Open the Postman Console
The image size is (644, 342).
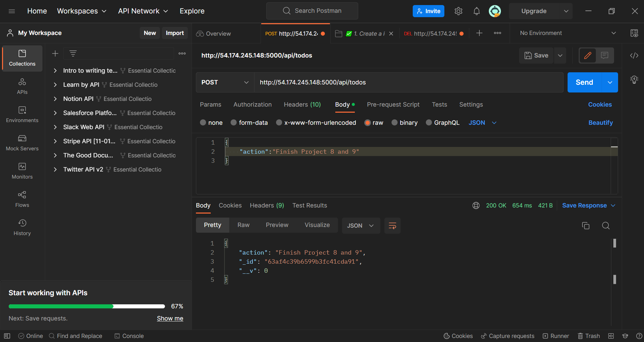click(129, 336)
